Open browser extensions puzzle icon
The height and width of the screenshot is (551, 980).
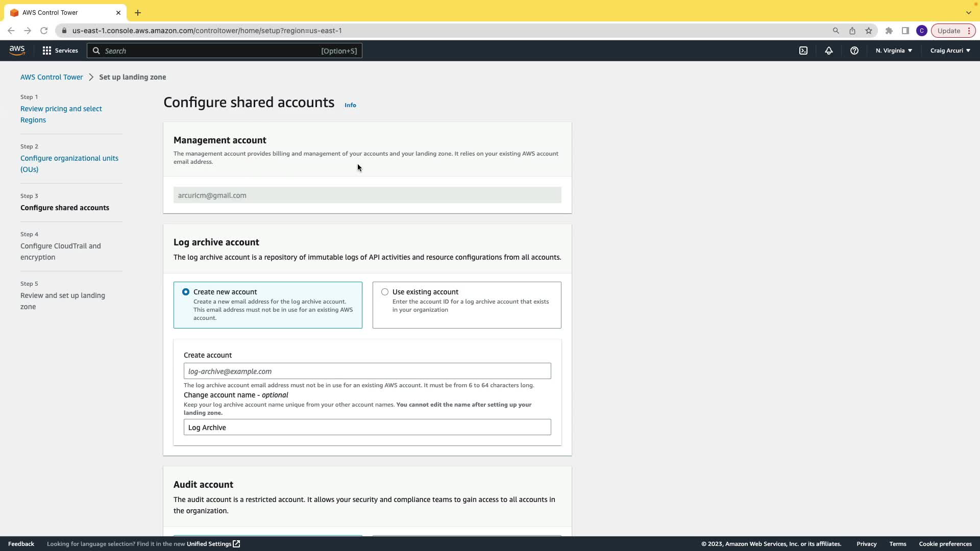(889, 31)
